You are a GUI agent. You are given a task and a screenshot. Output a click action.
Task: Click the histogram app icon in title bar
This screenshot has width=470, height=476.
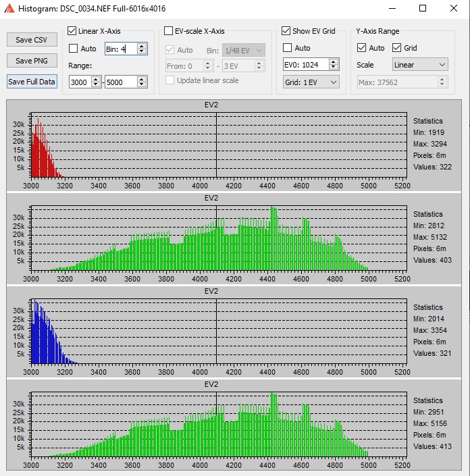9,9
